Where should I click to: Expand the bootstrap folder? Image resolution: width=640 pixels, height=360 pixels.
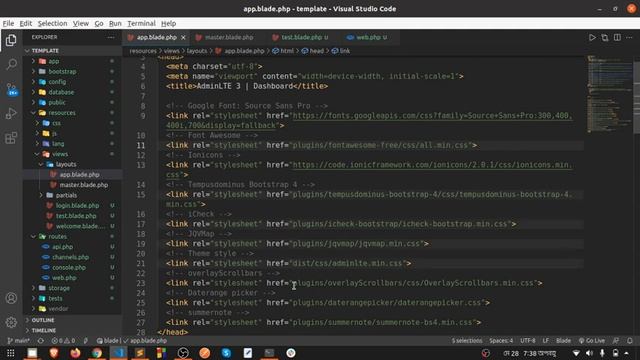click(72, 71)
